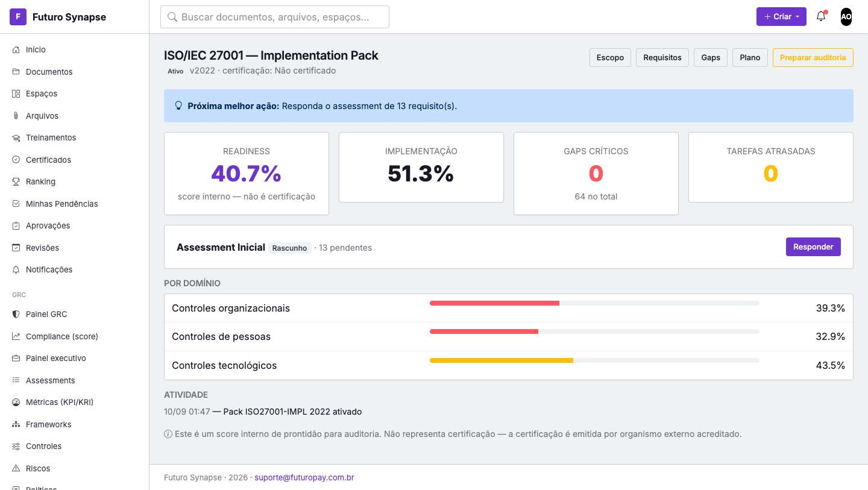The width and height of the screenshot is (868, 490).
Task: Focus the Buscar documentos search field
Action: point(275,17)
